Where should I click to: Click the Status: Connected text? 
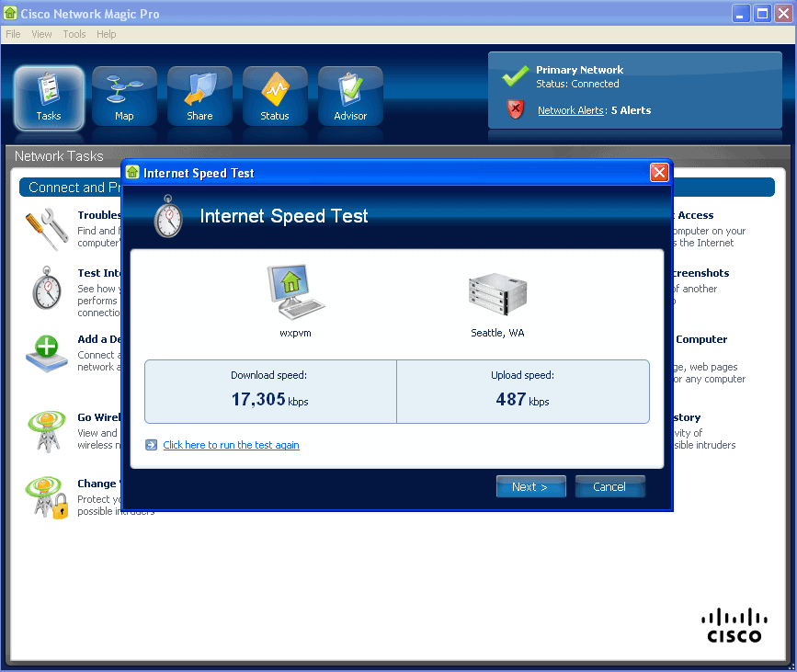click(577, 84)
